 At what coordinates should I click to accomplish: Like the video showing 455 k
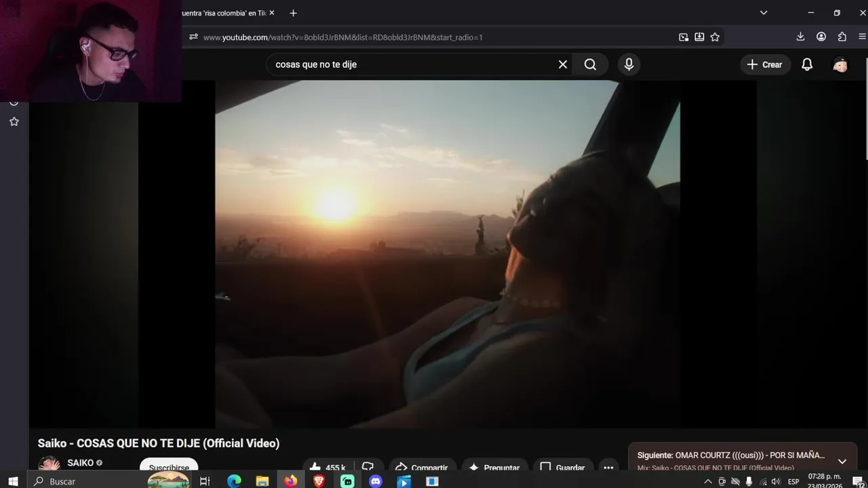pyautogui.click(x=328, y=467)
